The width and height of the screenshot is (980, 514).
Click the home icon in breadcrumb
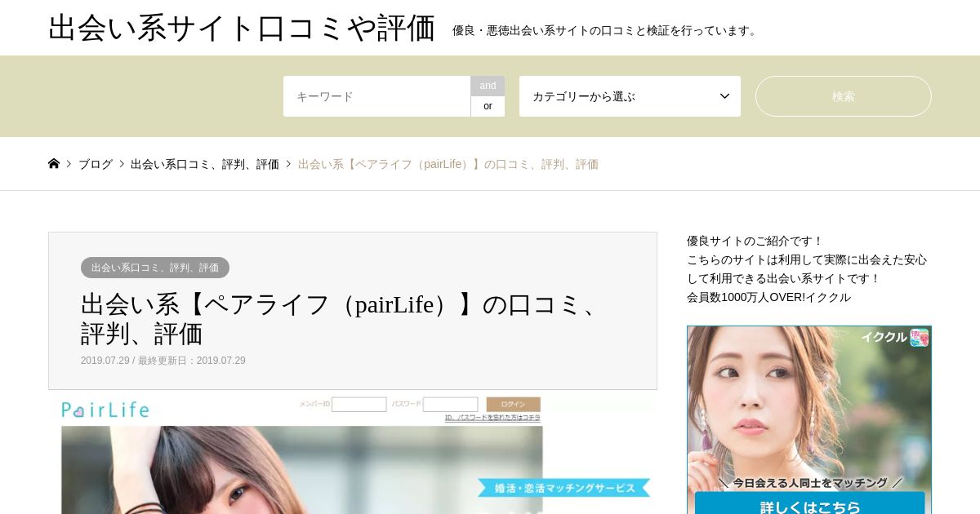click(54, 164)
